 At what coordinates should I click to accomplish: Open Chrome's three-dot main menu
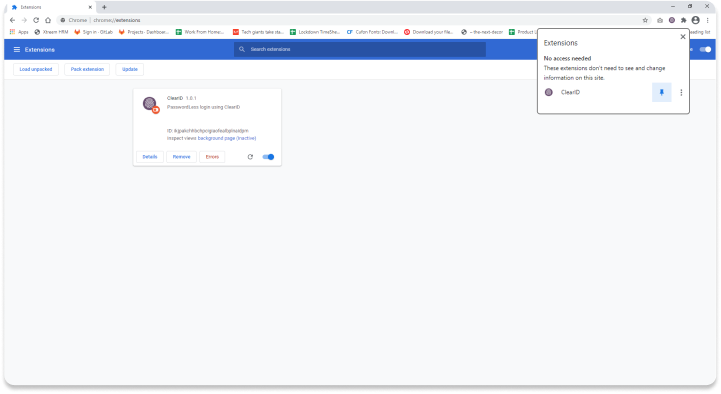[x=708, y=20]
